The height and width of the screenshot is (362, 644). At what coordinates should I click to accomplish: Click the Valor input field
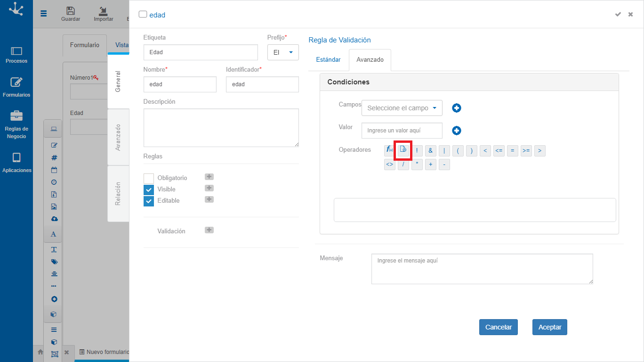pyautogui.click(x=402, y=131)
